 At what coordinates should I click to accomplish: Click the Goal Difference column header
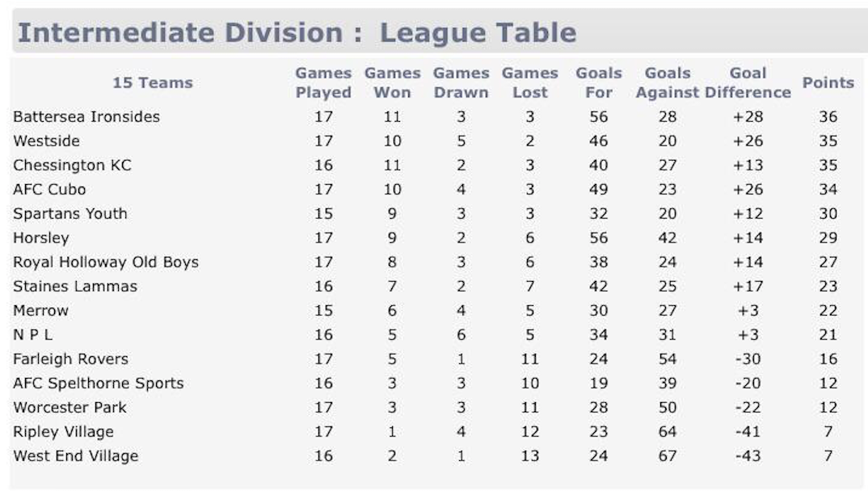click(x=748, y=83)
